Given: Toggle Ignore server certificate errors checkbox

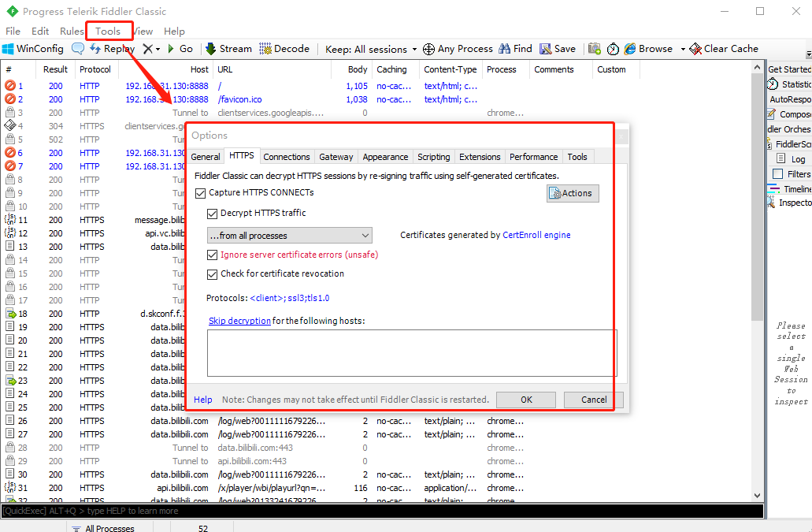Looking at the screenshot, I should (x=212, y=255).
